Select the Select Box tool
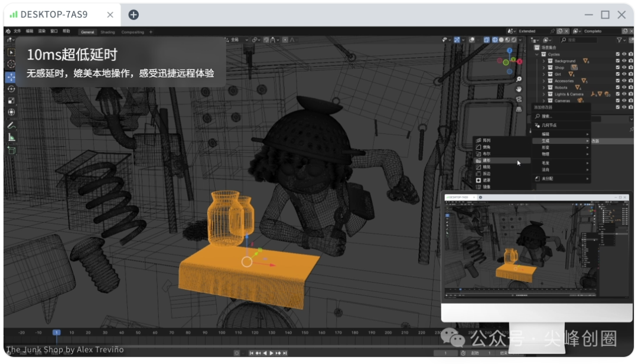The image size is (638, 364). pos(11,53)
